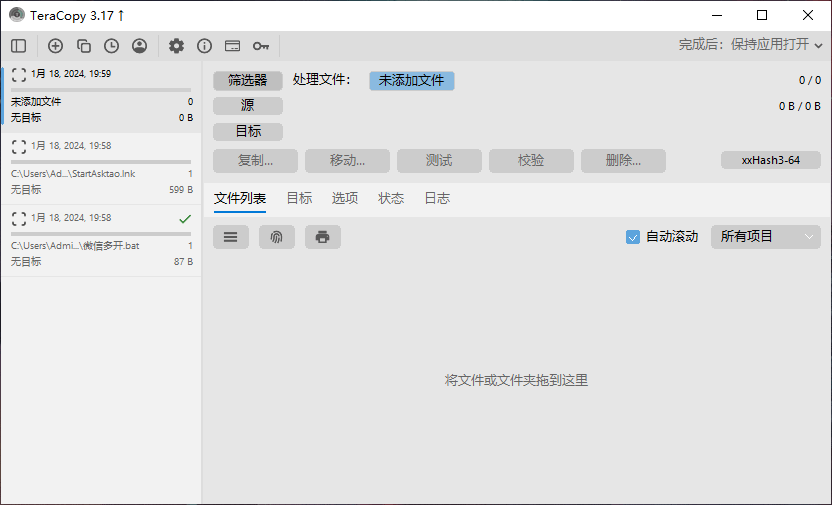This screenshot has width=832, height=505.
Task: Open the hamburger menu in file list
Action: 231,237
